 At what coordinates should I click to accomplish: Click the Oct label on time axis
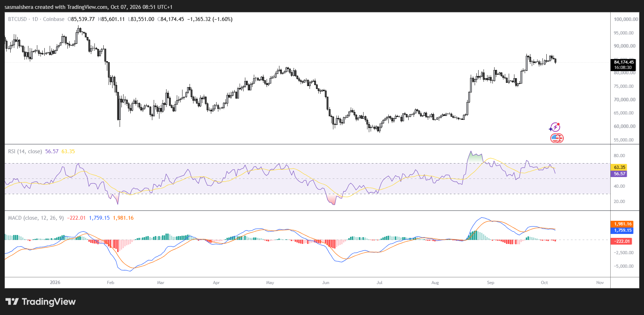tap(544, 283)
